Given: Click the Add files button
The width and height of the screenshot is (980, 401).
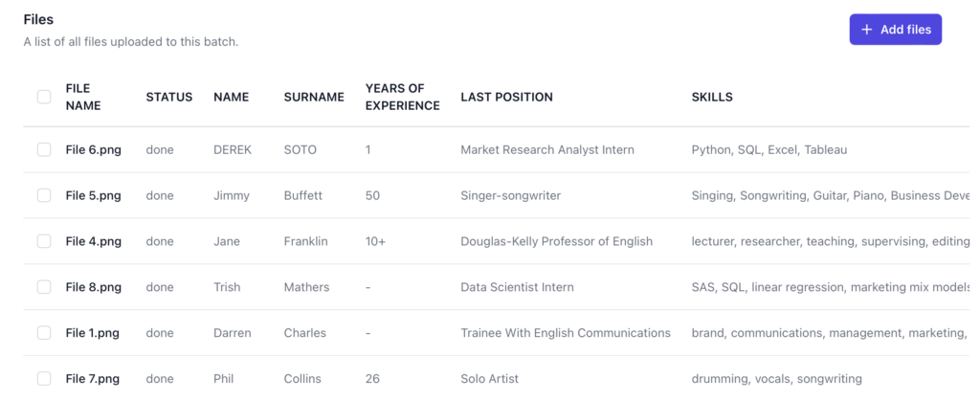Looking at the screenshot, I should [x=896, y=30].
